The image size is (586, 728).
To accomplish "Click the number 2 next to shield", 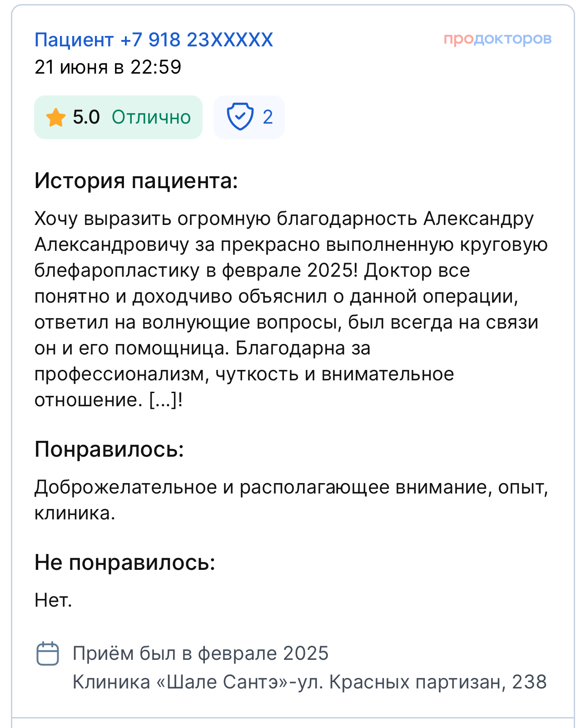I will point(268,117).
